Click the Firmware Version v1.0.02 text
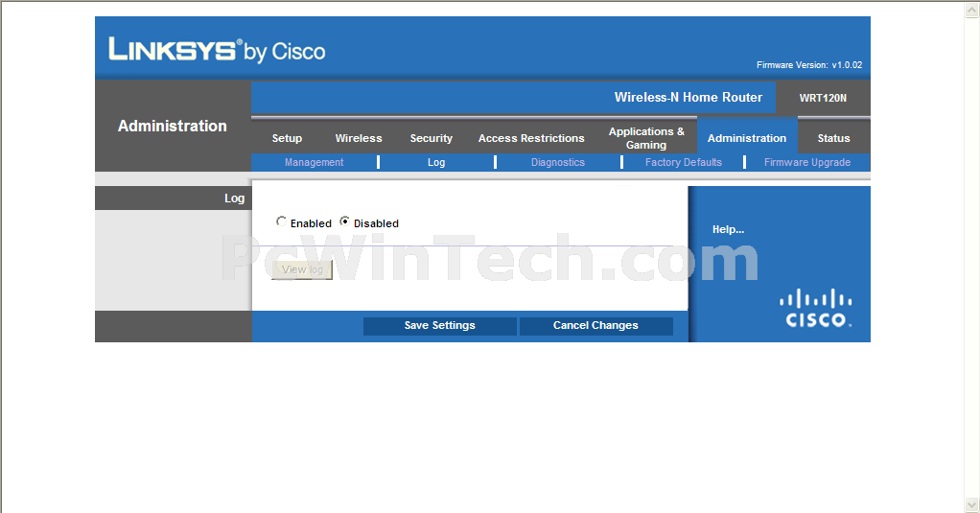 coord(809,65)
